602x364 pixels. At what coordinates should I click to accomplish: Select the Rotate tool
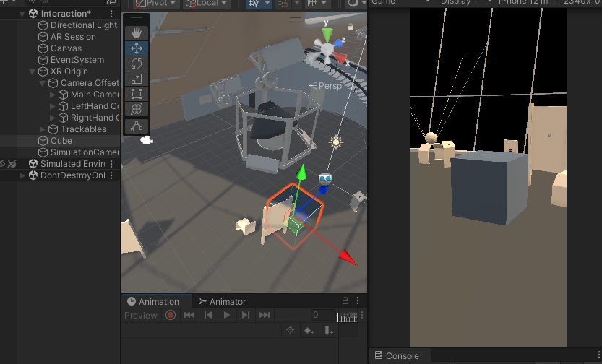[x=137, y=64]
